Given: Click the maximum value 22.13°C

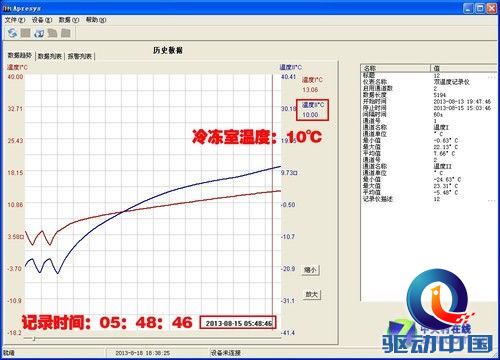Looking at the screenshot, I should [446, 147].
